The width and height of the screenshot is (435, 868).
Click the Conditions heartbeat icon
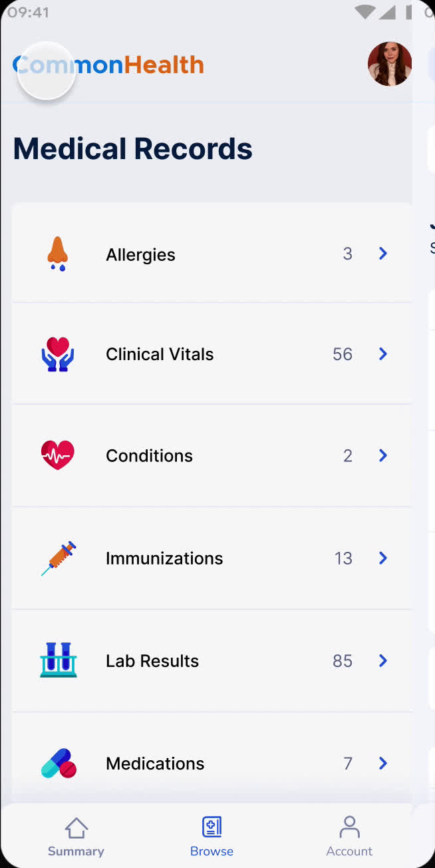[58, 455]
